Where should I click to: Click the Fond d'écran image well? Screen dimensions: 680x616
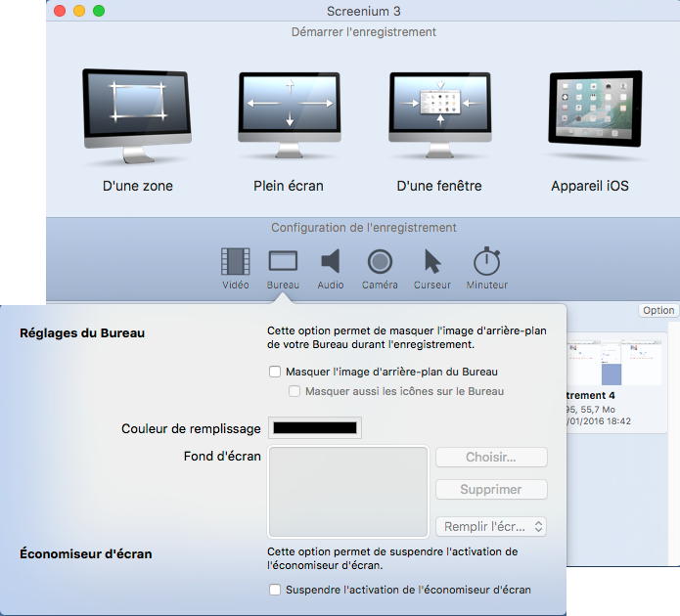pos(348,492)
